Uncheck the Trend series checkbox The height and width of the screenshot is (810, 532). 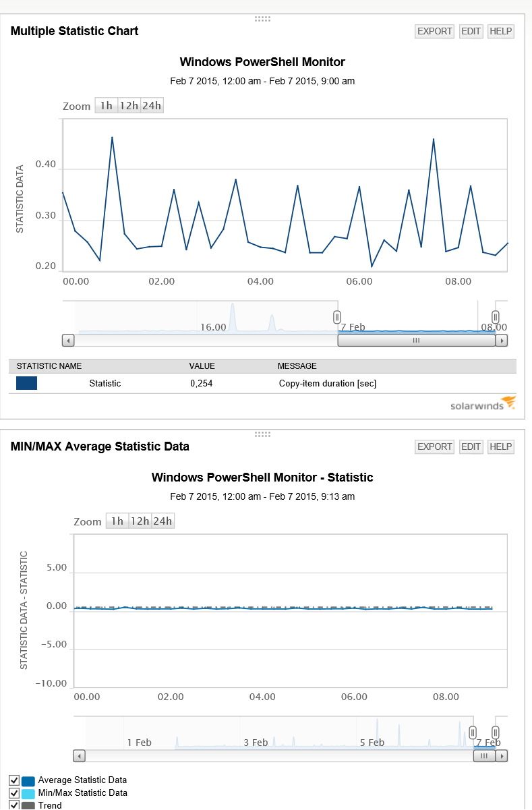(x=14, y=805)
